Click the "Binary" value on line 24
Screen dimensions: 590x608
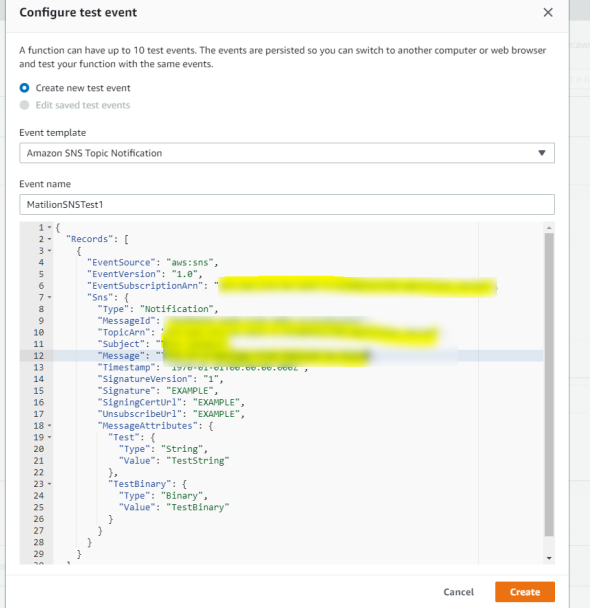point(182,496)
